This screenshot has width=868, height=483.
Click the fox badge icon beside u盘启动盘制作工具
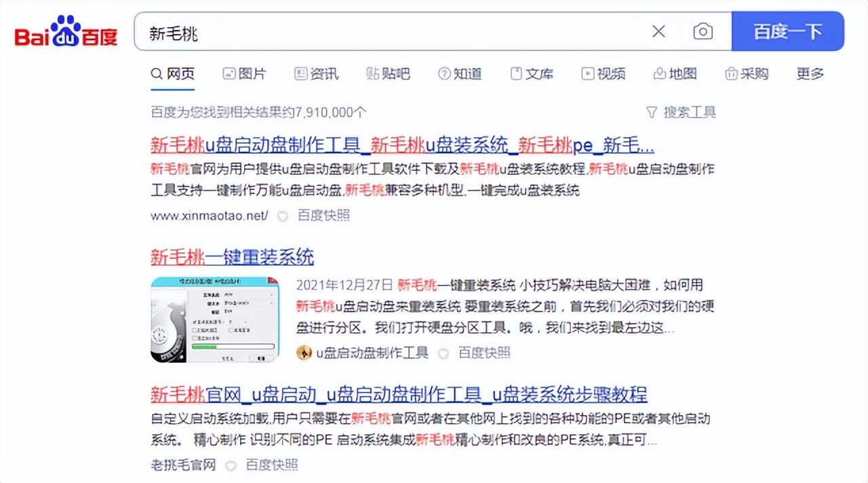coord(304,352)
